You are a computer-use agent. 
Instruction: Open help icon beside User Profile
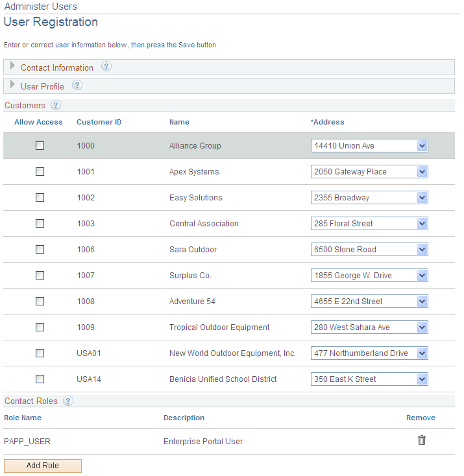77,86
